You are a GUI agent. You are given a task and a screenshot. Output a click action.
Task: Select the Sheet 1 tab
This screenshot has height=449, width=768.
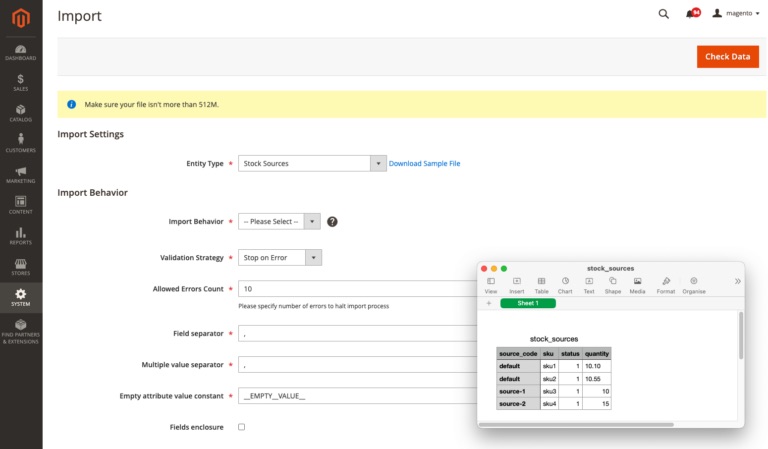point(527,303)
